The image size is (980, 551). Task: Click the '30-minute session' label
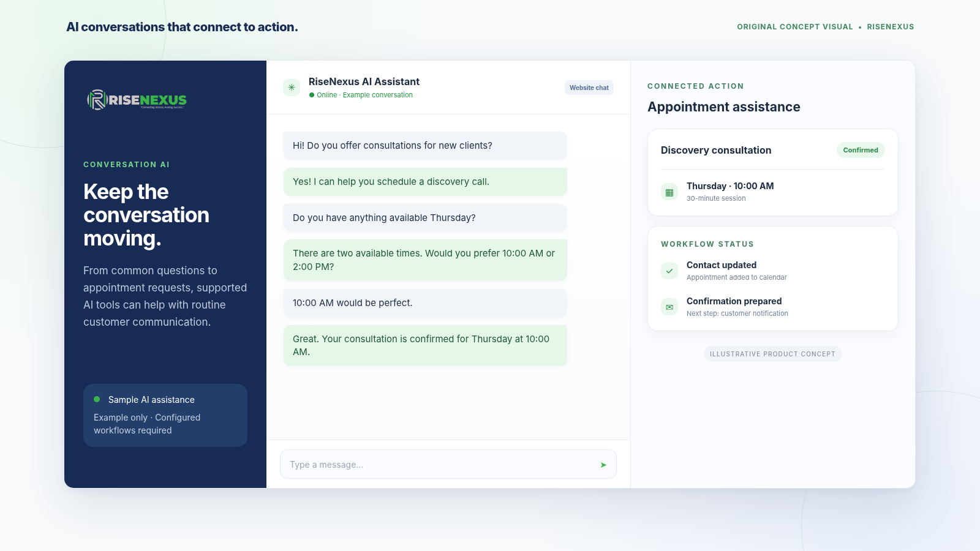[716, 198]
